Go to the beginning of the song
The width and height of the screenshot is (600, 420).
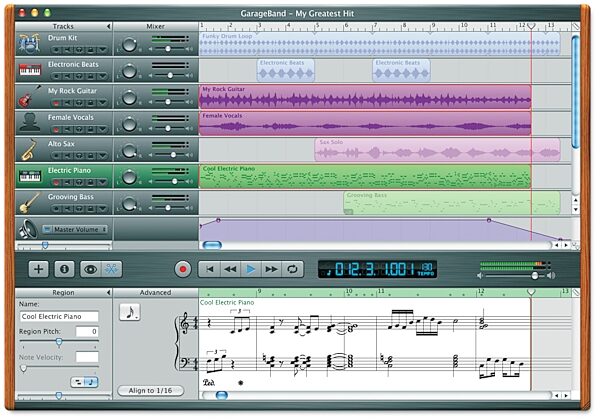click(209, 269)
